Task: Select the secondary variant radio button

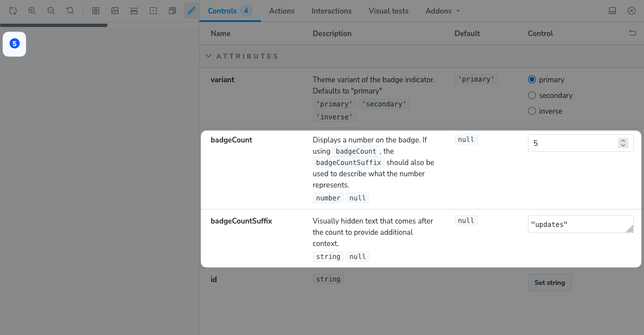Action: point(532,96)
